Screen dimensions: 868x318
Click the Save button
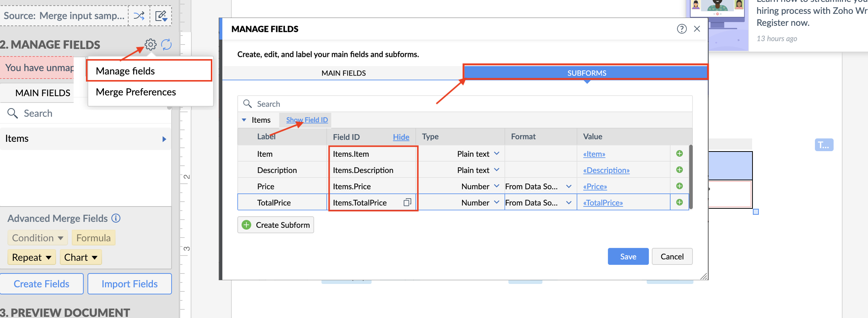coord(628,257)
